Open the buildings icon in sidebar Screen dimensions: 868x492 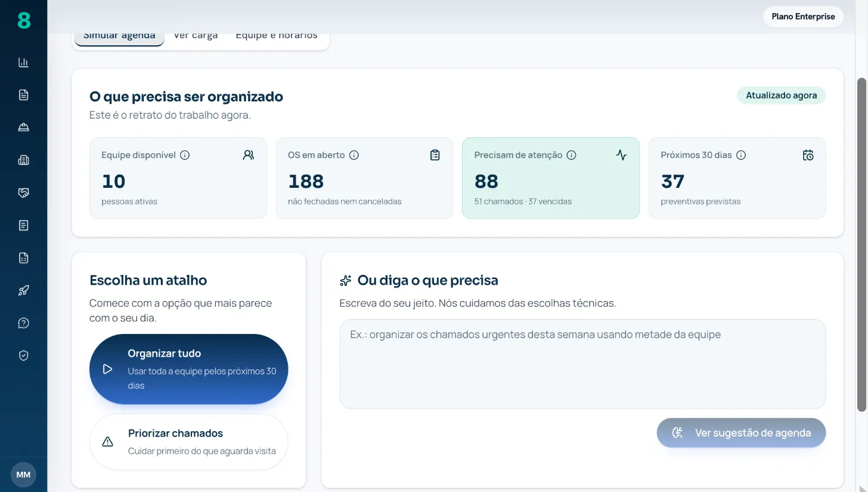coord(23,160)
